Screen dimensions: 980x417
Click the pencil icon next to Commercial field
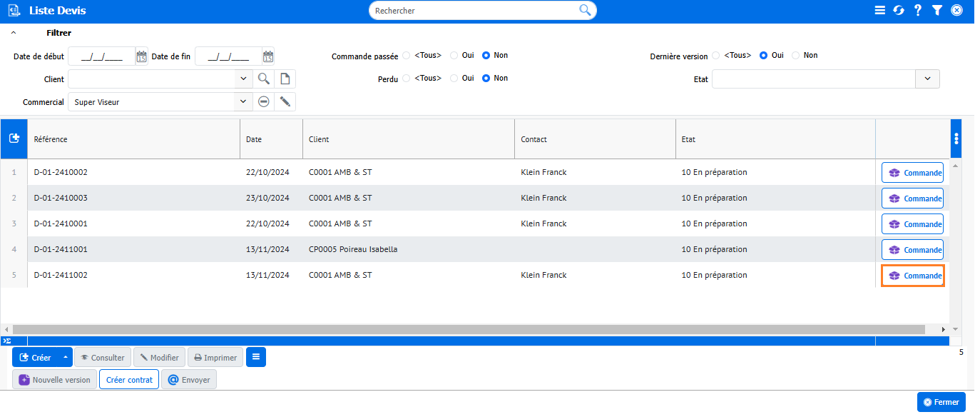[285, 102]
